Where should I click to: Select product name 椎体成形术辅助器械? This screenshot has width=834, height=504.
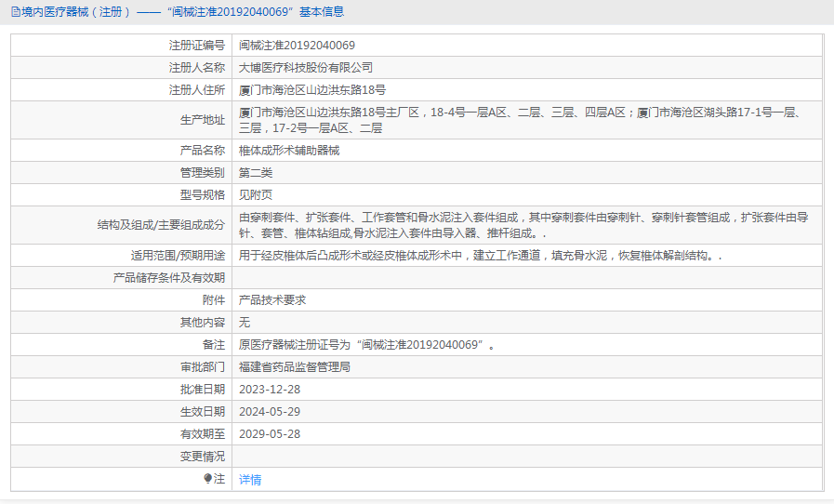(x=289, y=151)
